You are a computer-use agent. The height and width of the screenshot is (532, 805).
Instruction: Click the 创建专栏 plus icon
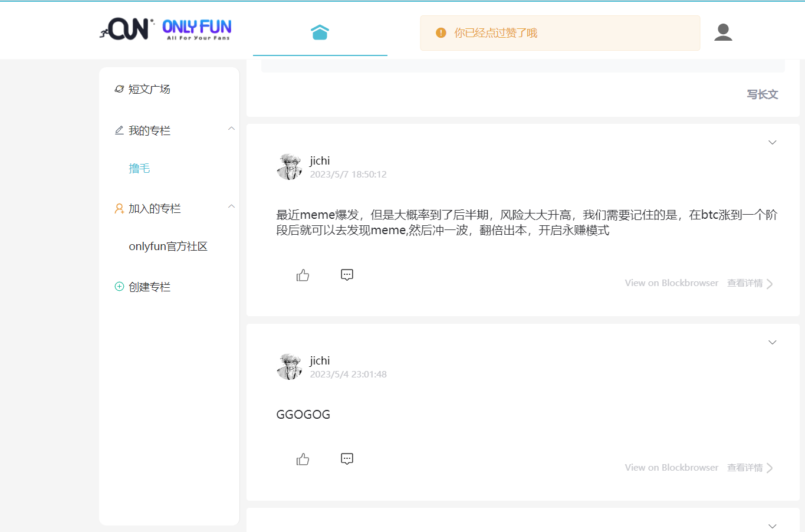coord(119,286)
